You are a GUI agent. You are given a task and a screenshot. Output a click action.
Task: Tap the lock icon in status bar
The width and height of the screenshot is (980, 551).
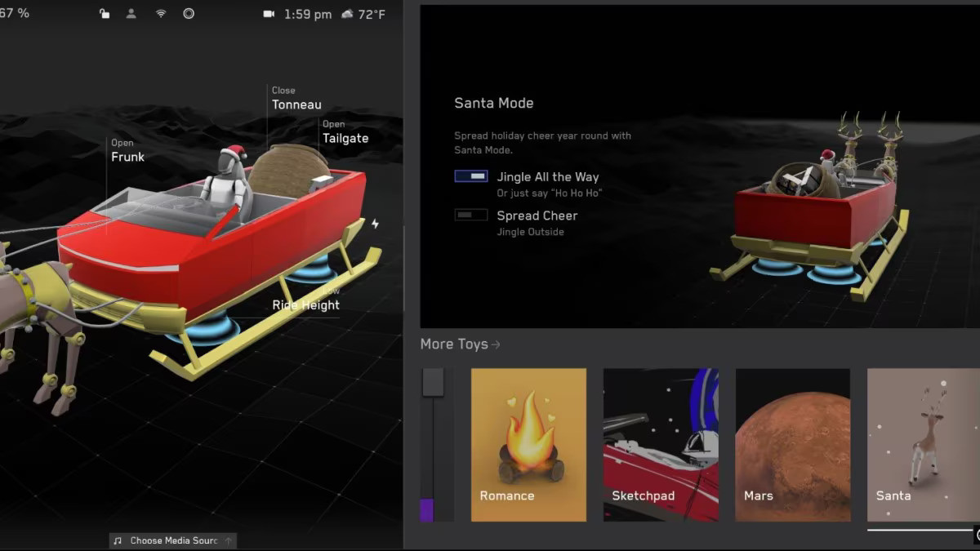click(x=105, y=14)
